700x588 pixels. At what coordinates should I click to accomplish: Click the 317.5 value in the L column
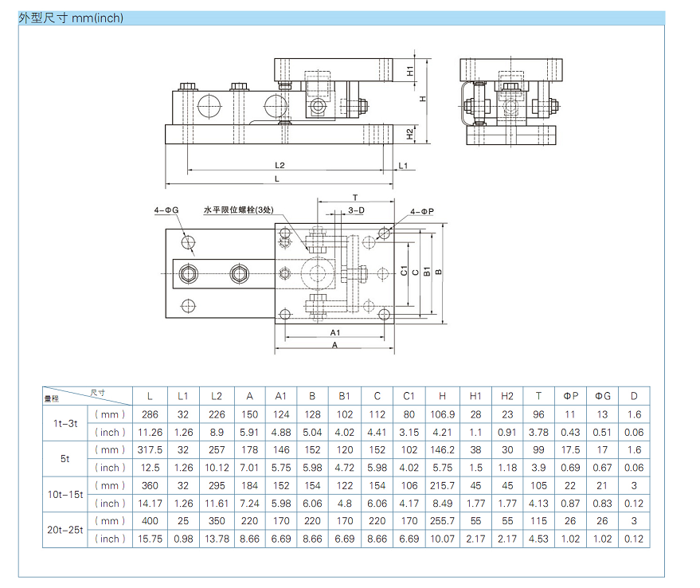[x=151, y=450]
